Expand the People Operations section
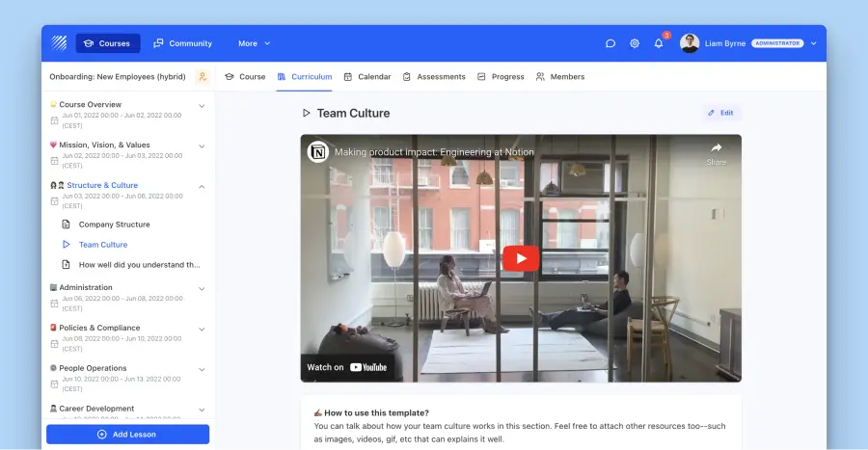The image size is (868, 450). coord(203,369)
